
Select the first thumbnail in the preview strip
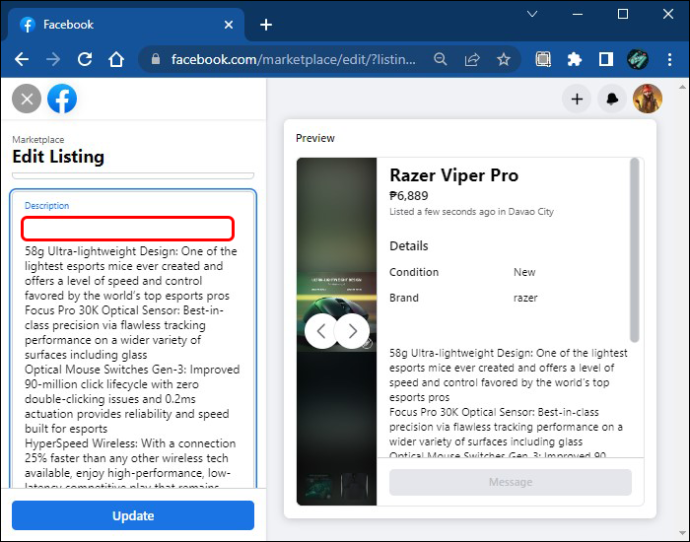click(319, 486)
